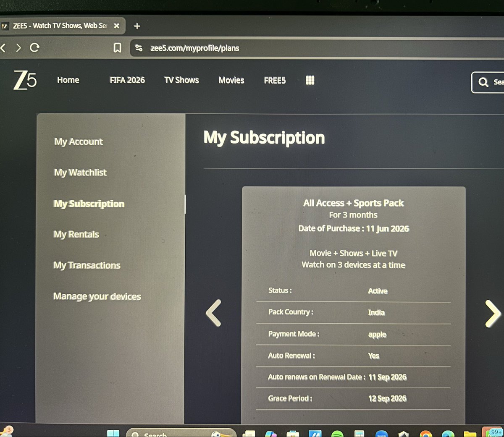
Task: Click Auto renews on Renewal Date label
Action: (316, 377)
